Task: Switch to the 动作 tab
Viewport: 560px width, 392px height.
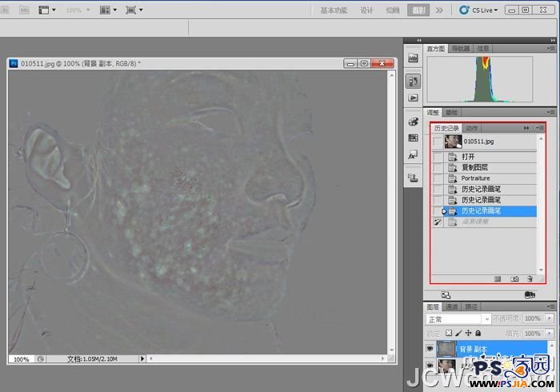Action: click(x=472, y=128)
